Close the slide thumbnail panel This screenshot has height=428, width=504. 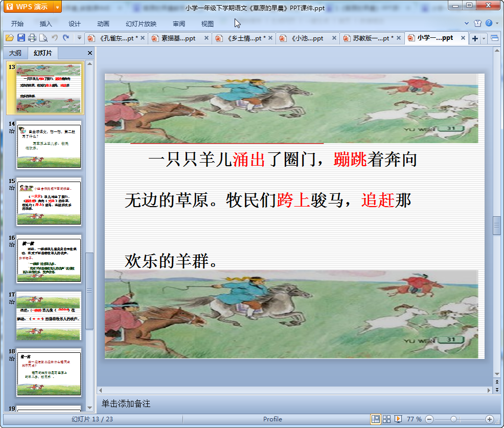point(90,53)
